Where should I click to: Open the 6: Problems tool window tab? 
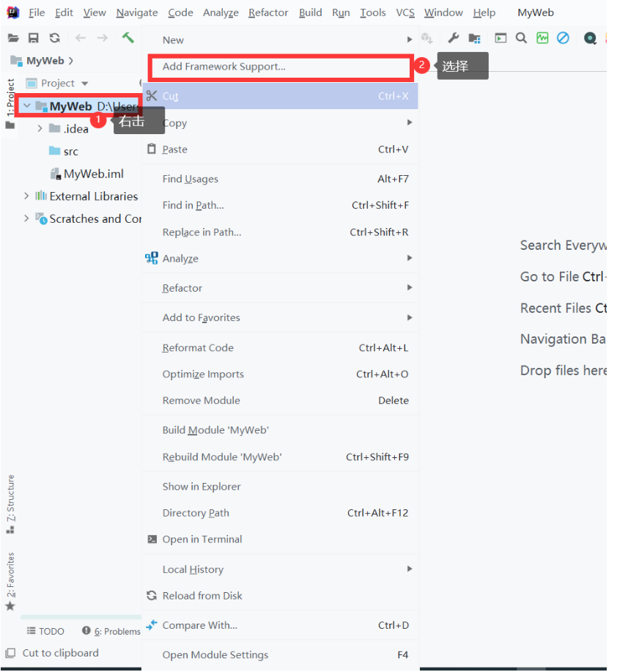pyautogui.click(x=111, y=631)
